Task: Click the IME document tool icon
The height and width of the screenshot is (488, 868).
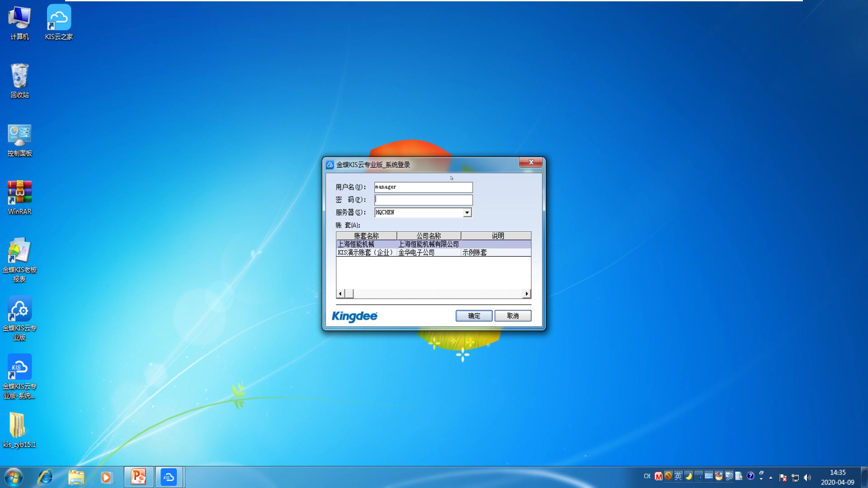Action: [739, 476]
